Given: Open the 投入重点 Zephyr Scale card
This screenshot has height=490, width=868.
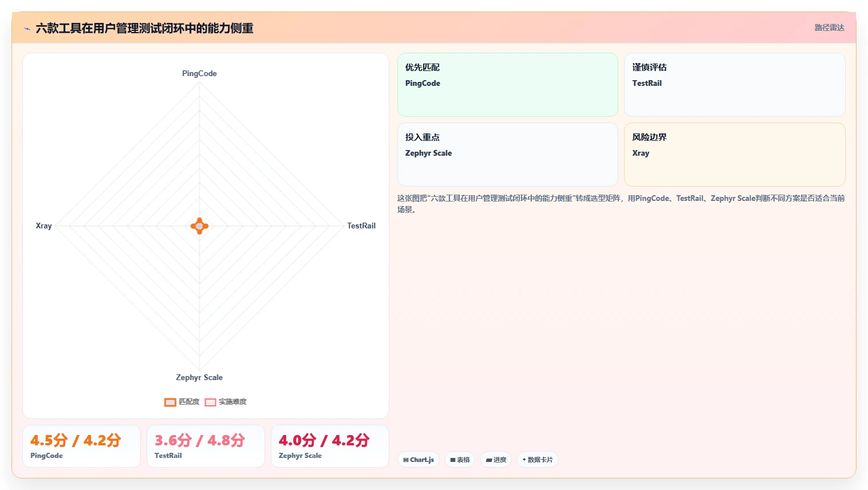Looking at the screenshot, I should pos(508,155).
